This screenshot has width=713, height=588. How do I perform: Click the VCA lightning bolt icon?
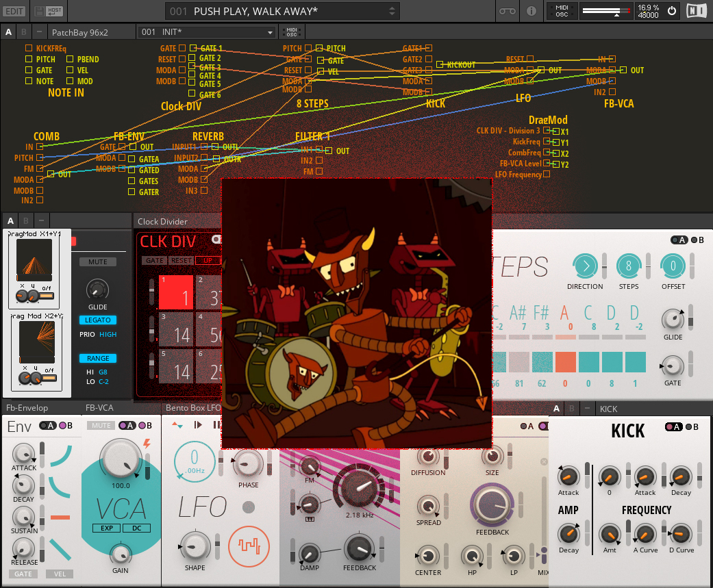(x=147, y=444)
